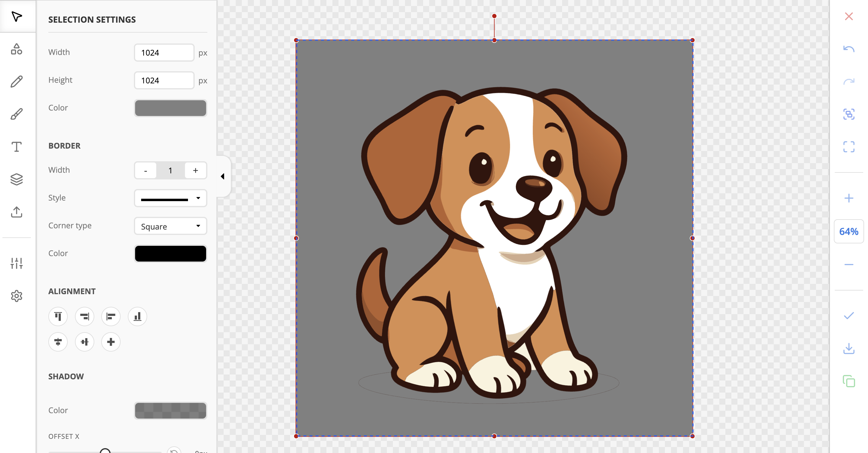
Task: Switch to the selection arrow tool
Action: [x=17, y=17]
